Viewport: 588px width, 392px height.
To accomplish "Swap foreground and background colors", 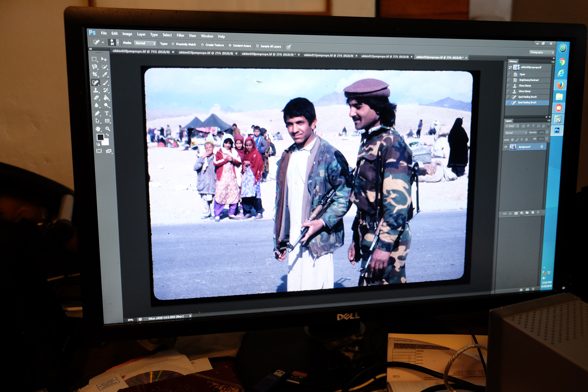I will [107, 134].
